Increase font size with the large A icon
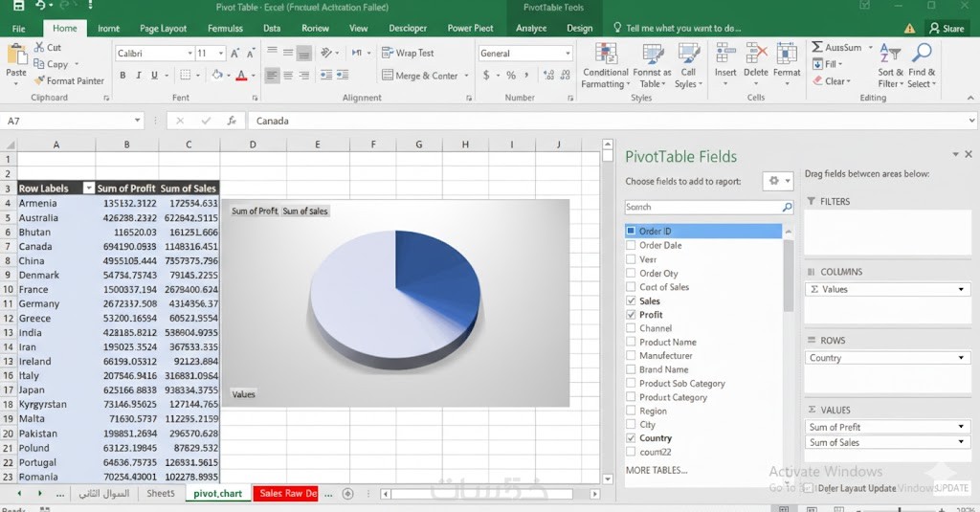 [x=235, y=54]
